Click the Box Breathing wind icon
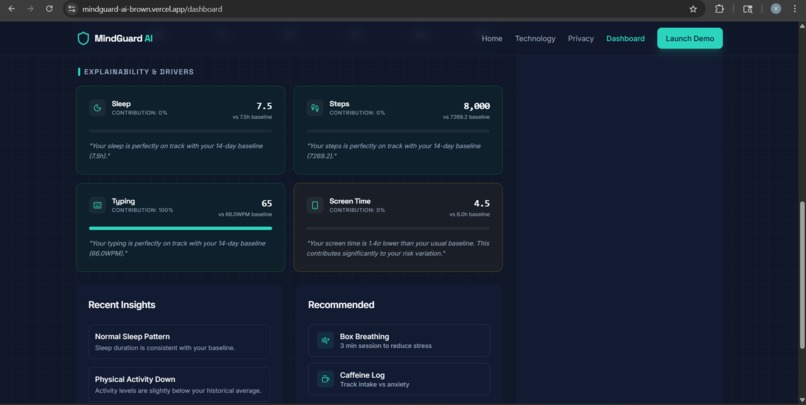The width and height of the screenshot is (806, 405). pos(325,340)
